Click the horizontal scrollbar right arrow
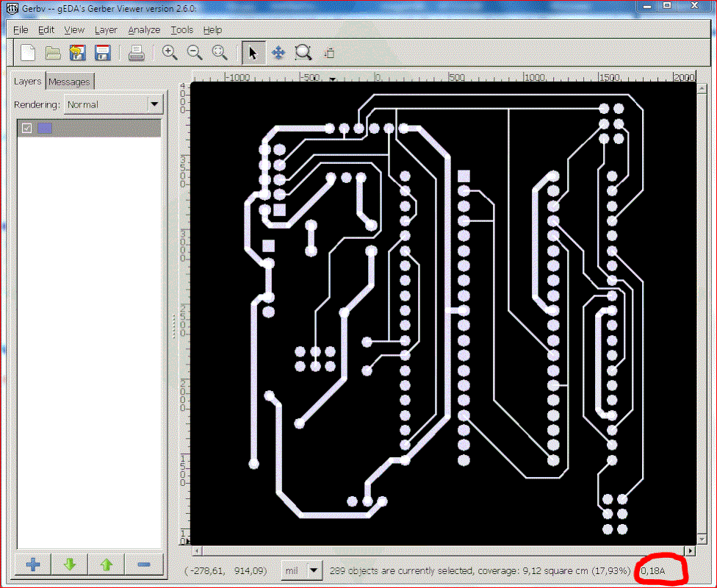Viewport: 717px width, 588px height. point(691,551)
